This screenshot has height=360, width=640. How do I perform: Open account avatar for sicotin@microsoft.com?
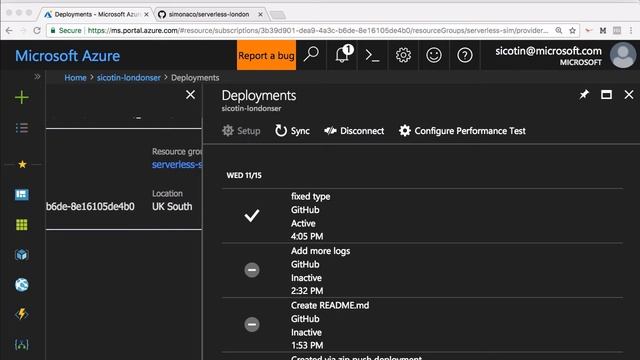tap(623, 55)
